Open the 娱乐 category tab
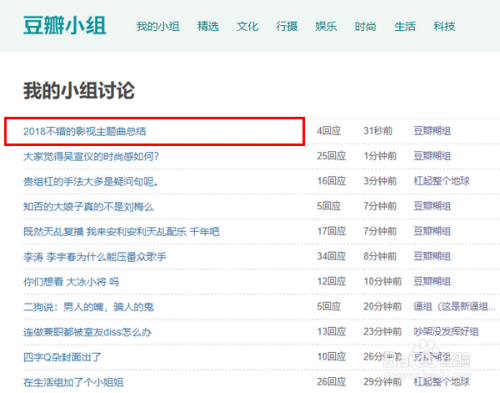Image resolution: width=500 pixels, height=393 pixels. (x=326, y=26)
